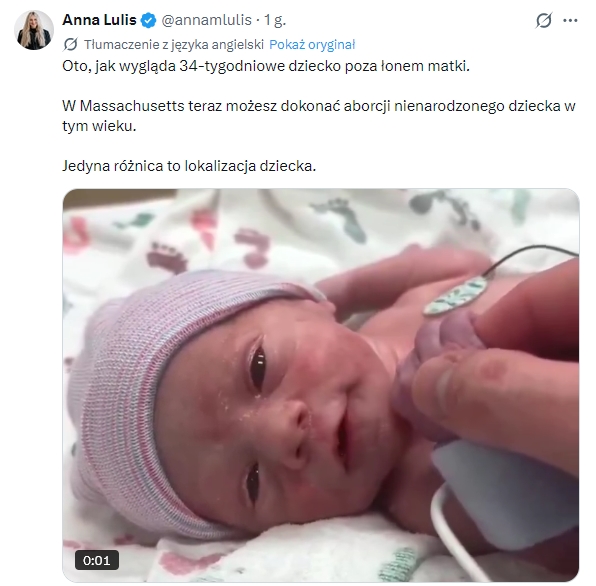Screen dimensions: 596x586
Task: Click the tweet line starting with Oto, jak
Action: click(266, 66)
